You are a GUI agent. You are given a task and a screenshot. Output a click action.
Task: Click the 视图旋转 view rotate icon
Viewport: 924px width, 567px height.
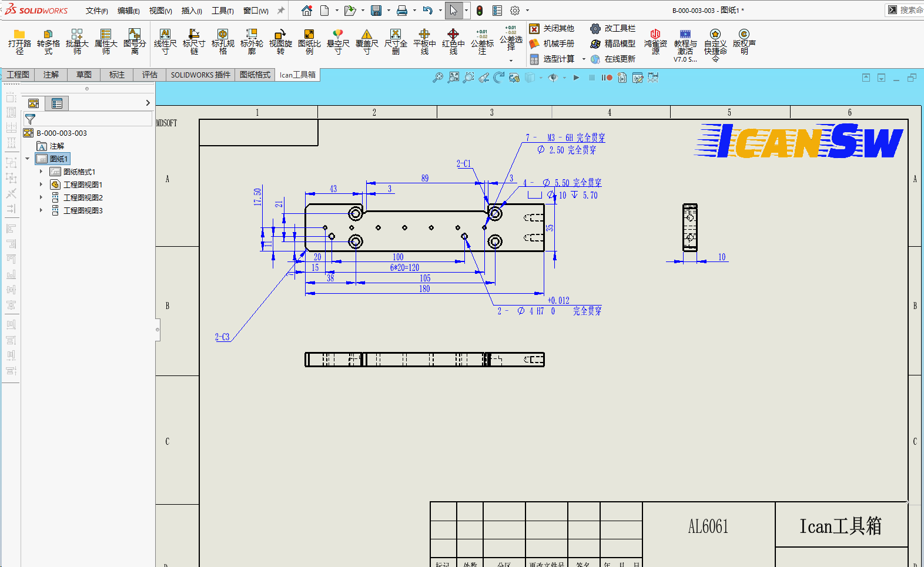pos(280,35)
